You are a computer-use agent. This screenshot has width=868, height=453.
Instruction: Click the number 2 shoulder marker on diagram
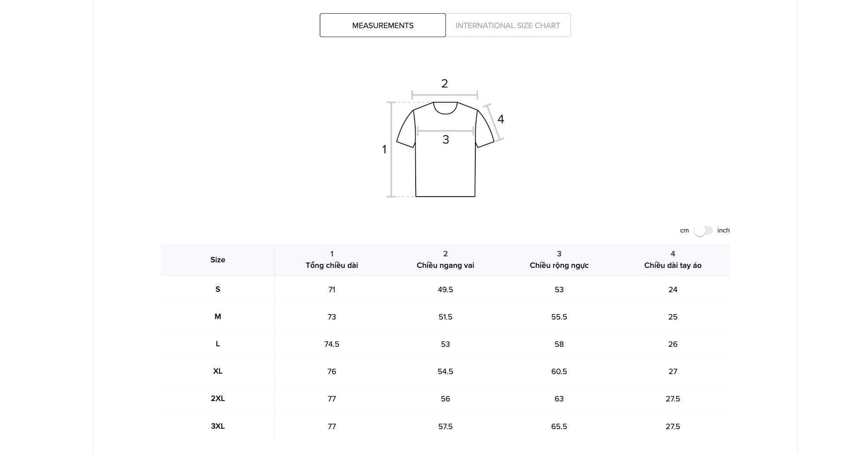pyautogui.click(x=444, y=84)
